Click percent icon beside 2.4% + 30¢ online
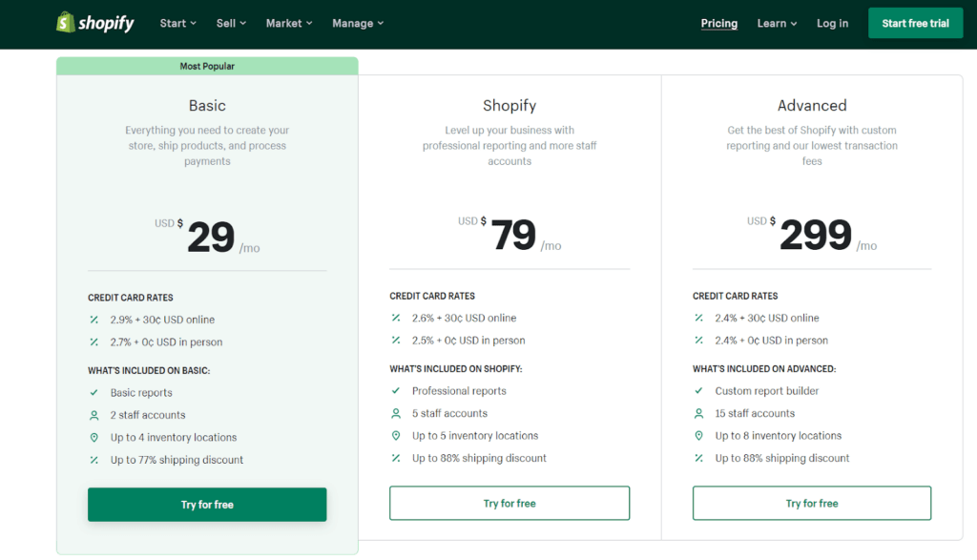Image resolution: width=977 pixels, height=560 pixels. point(698,318)
